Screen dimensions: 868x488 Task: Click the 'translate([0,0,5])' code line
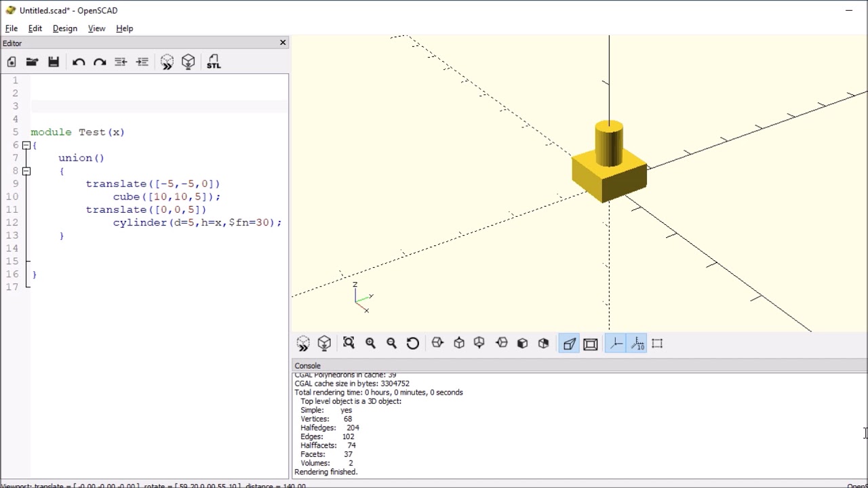(x=146, y=209)
